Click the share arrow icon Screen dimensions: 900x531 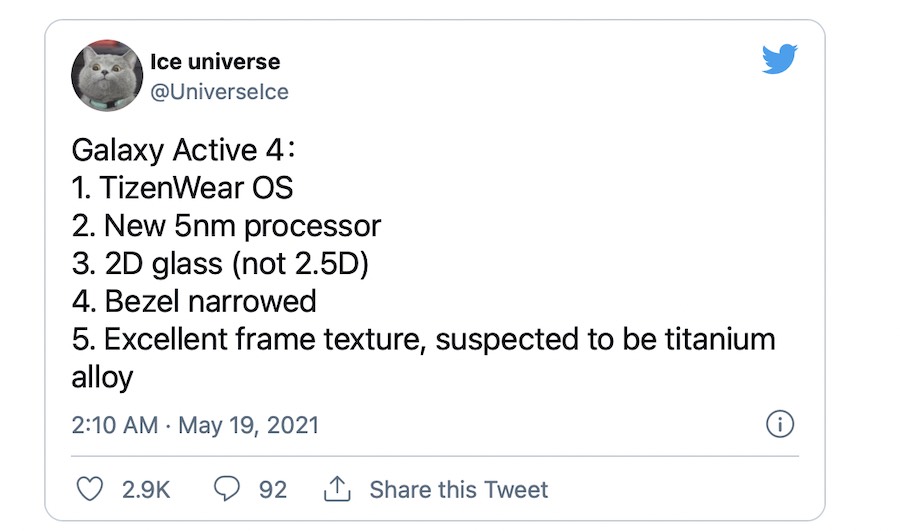point(336,489)
